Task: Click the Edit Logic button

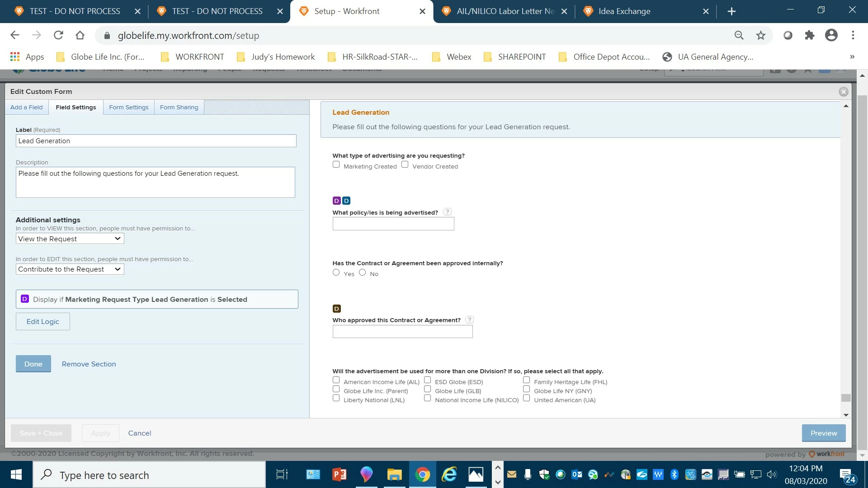Action: click(42, 322)
